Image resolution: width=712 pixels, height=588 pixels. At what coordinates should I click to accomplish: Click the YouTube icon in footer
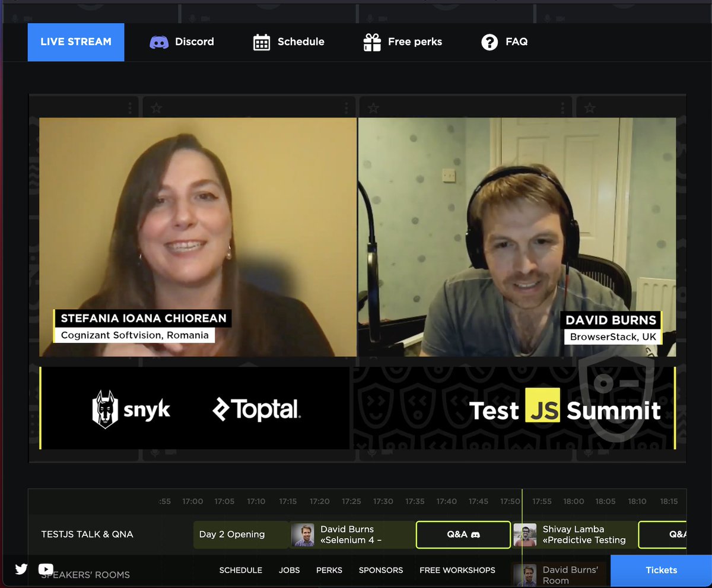46,569
